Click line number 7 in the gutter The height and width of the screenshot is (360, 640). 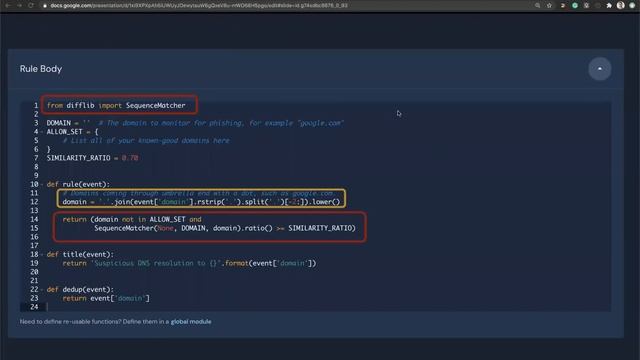[36, 158]
